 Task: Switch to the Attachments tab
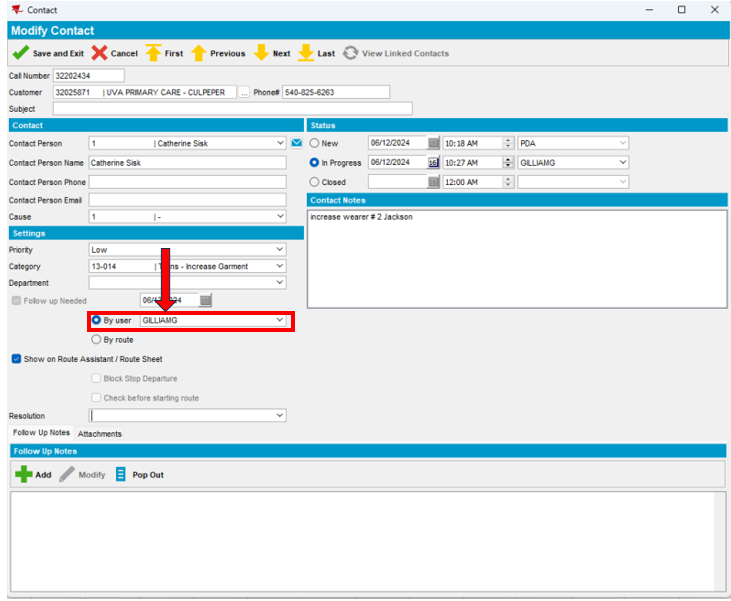(x=99, y=434)
